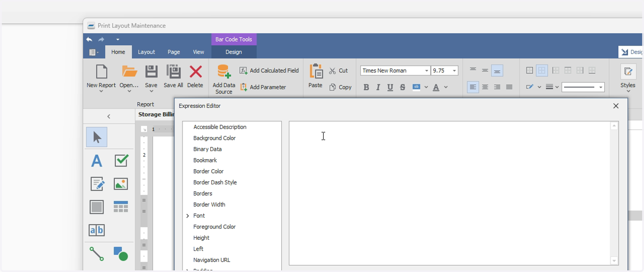Apply underline formatting

point(390,87)
